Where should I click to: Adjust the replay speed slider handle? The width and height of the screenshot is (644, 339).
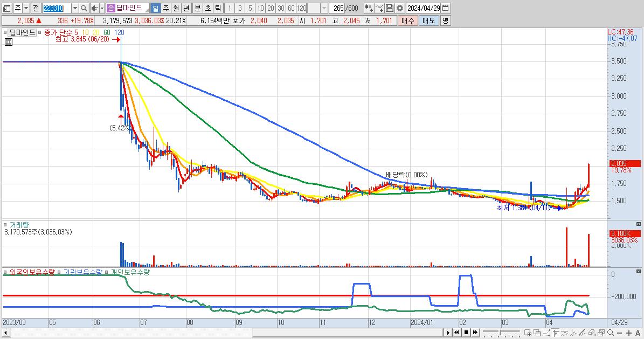pos(501,333)
